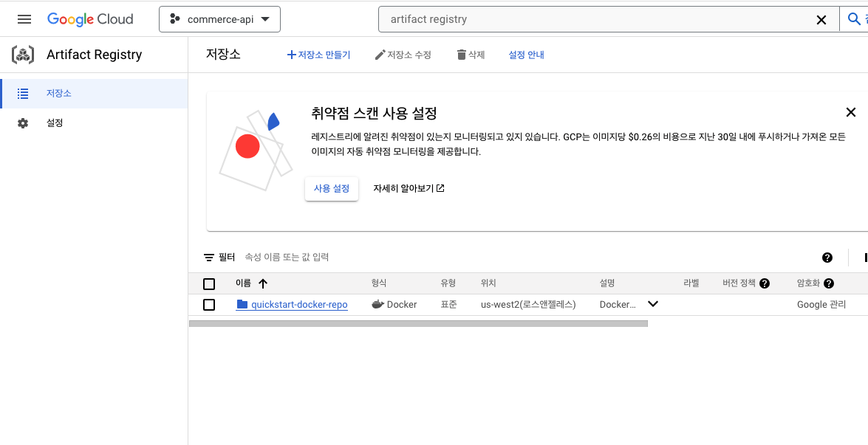The height and width of the screenshot is (445, 868).
Task: Click the 사용 설정 button
Action: pos(332,188)
